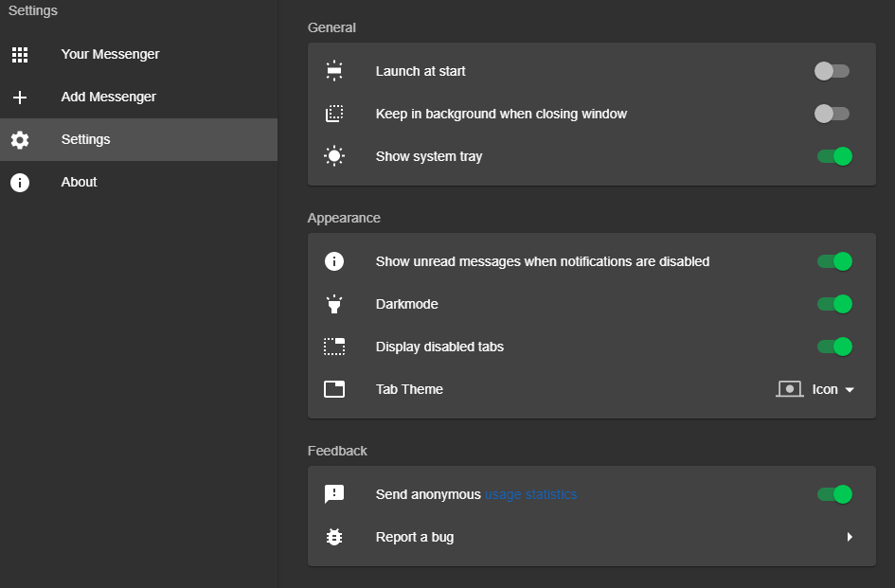Open the Tab Theme Icon dropdown
This screenshot has height=588, width=895.
[x=816, y=389]
